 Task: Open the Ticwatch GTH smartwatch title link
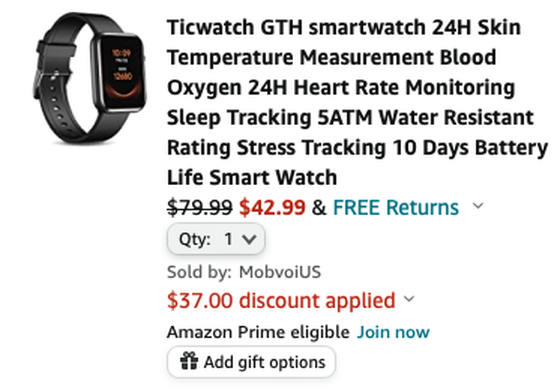click(357, 103)
